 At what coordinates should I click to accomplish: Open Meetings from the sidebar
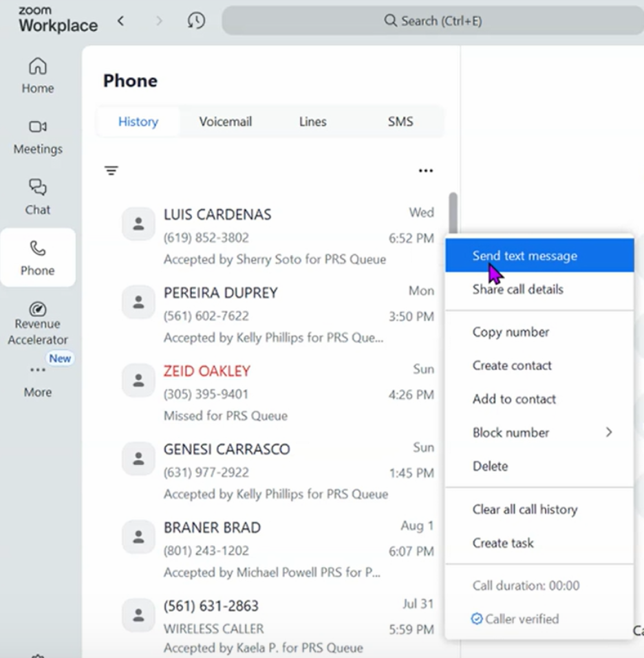coord(38,137)
